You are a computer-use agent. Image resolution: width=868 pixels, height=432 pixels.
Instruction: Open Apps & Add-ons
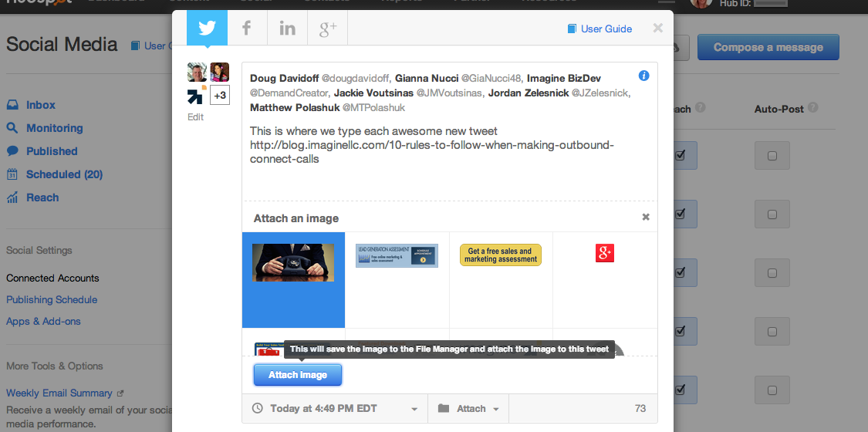pos(43,322)
